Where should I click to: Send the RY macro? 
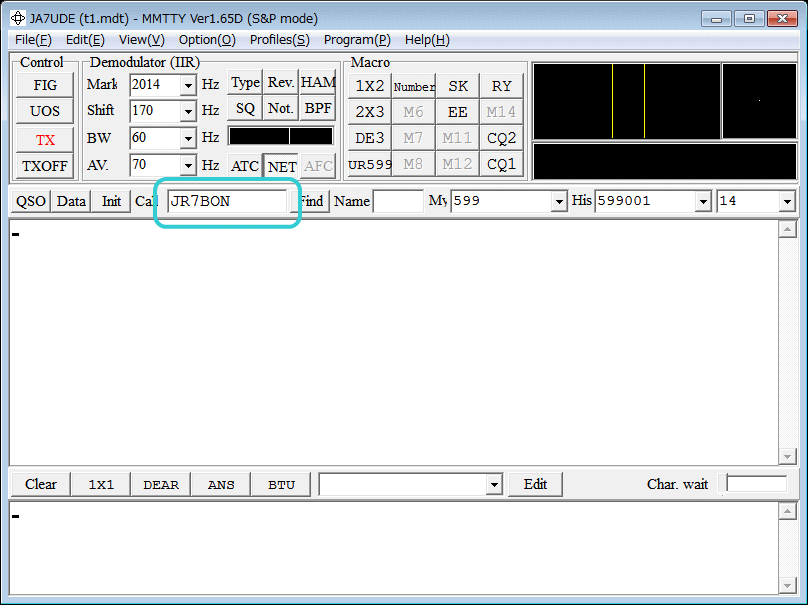coord(501,86)
